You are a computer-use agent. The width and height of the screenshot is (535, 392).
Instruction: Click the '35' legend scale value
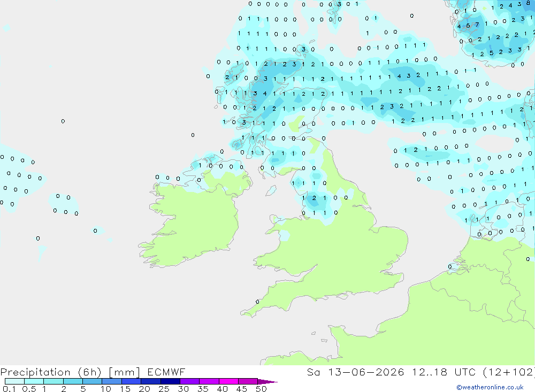click(203, 389)
